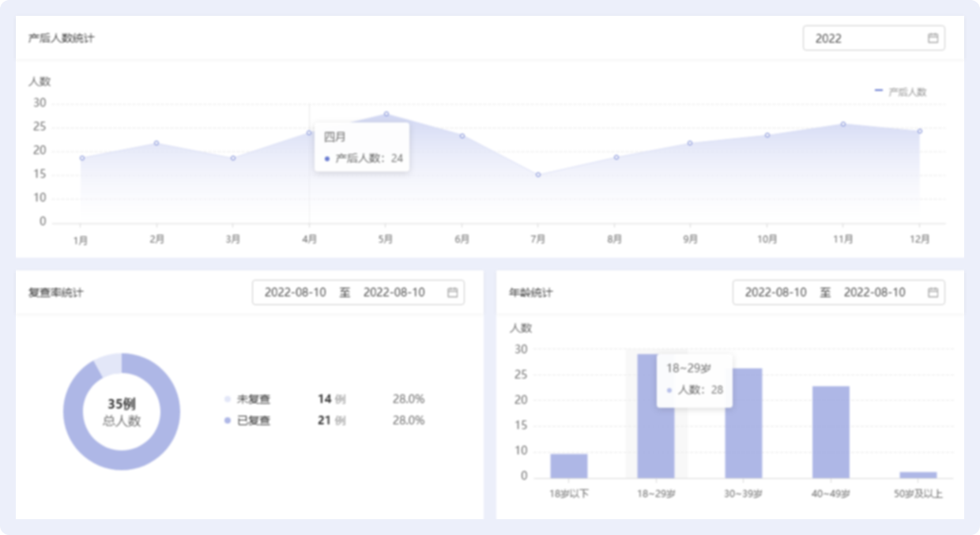Click the donut chart's light 未复查 segment
Viewport: 980px width, 535px height.
pyautogui.click(x=108, y=364)
